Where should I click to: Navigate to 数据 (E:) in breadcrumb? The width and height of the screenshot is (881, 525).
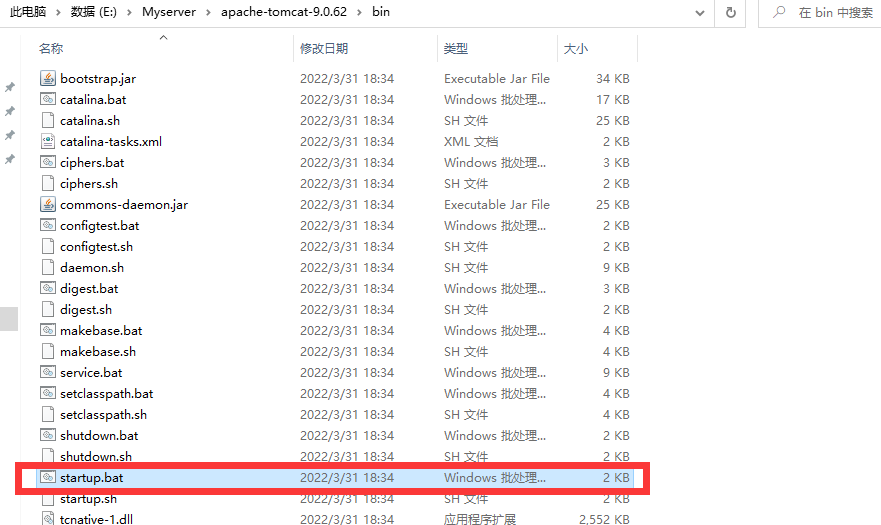93,12
